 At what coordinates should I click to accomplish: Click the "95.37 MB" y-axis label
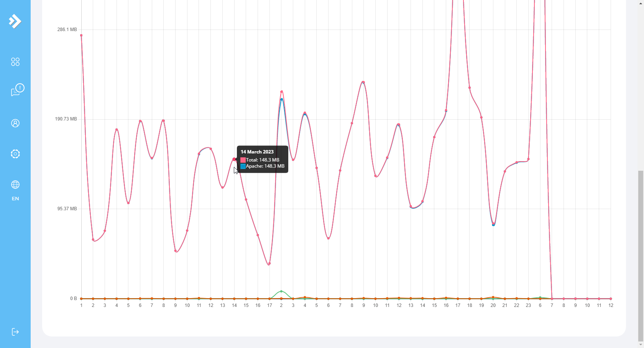[x=67, y=209]
